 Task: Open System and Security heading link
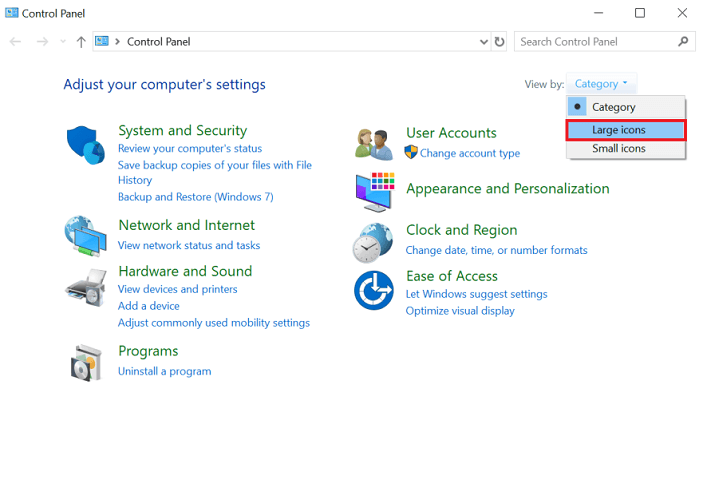click(182, 130)
